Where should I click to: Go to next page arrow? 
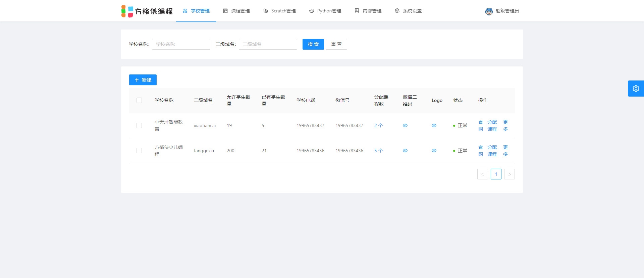pos(509,174)
